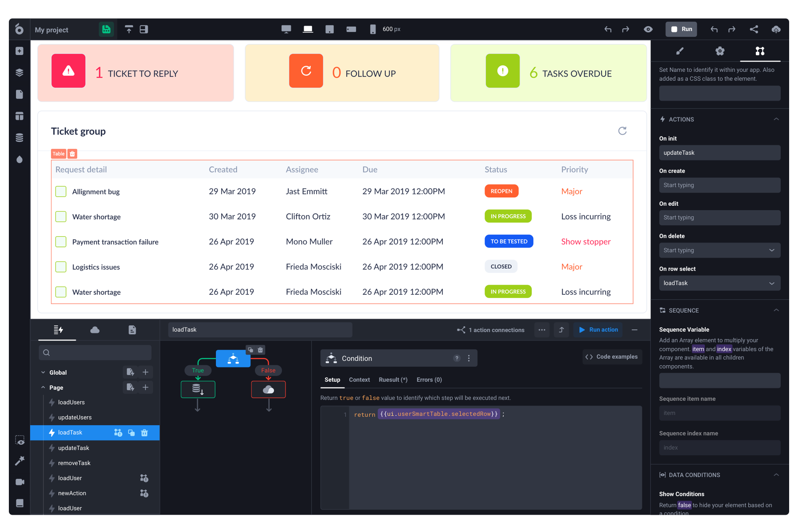Open the share icon in the toolbar
The height and width of the screenshot is (532, 798).
(754, 29)
